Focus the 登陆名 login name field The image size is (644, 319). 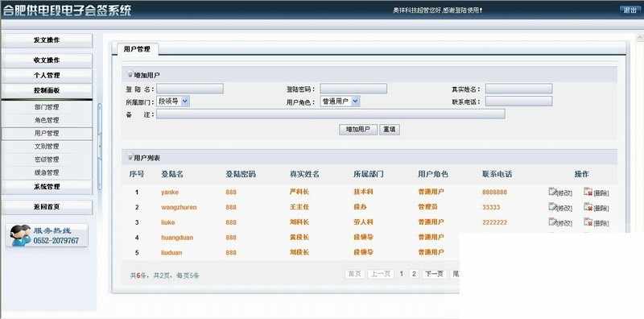pos(190,89)
